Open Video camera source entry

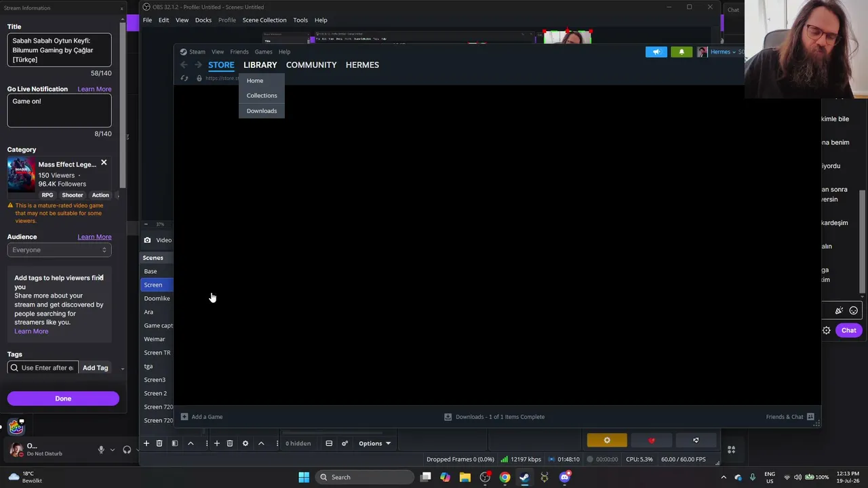tap(158, 240)
